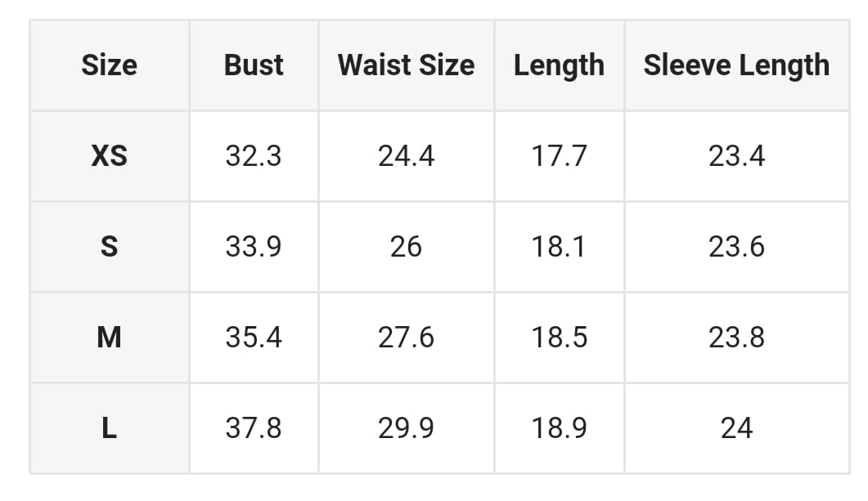Click the XS bust value 32.3
Image resolution: width=868 pixels, height=501 pixels.
tap(254, 155)
